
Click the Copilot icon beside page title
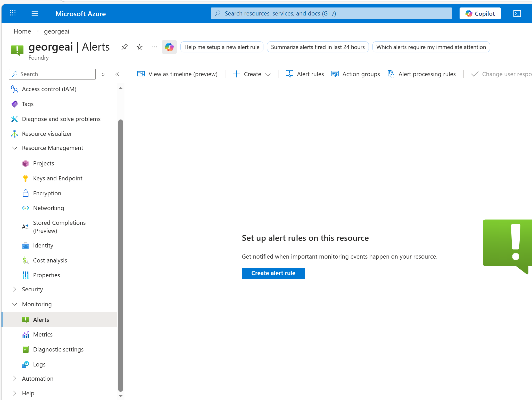point(169,47)
